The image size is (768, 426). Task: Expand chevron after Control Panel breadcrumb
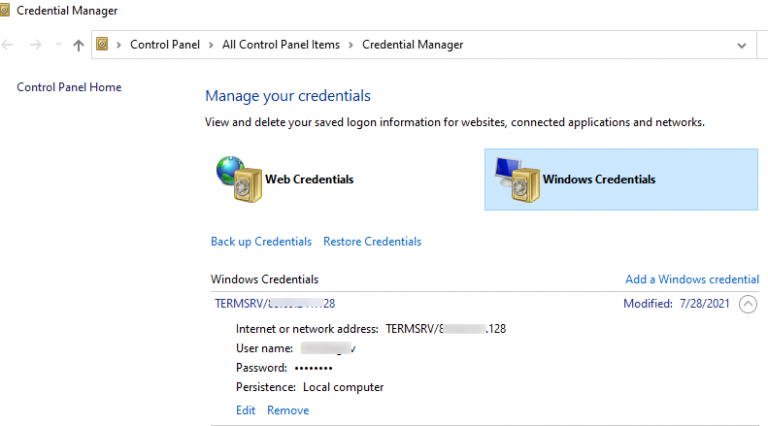[211, 45]
